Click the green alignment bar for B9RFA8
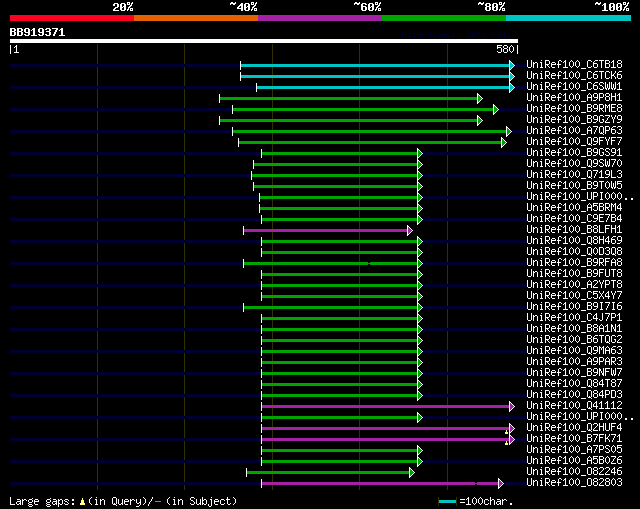640x509 pixels. (331, 264)
